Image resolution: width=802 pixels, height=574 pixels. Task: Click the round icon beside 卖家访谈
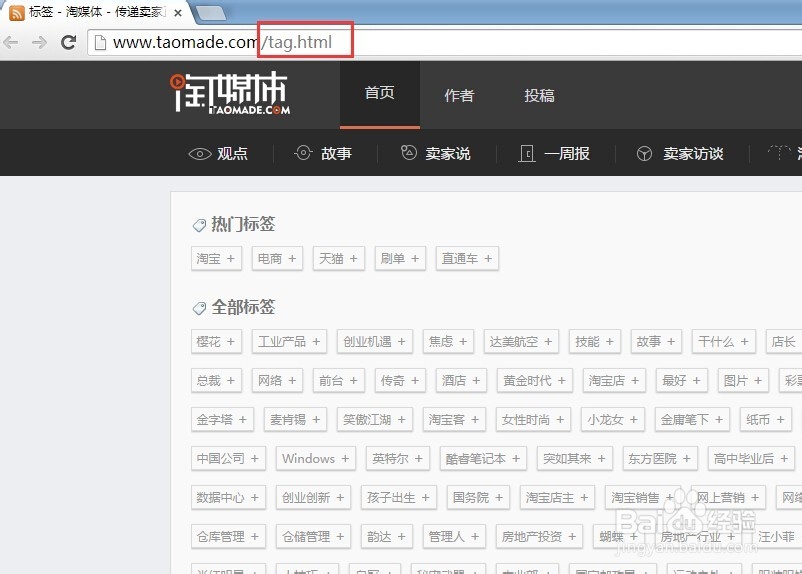click(644, 153)
